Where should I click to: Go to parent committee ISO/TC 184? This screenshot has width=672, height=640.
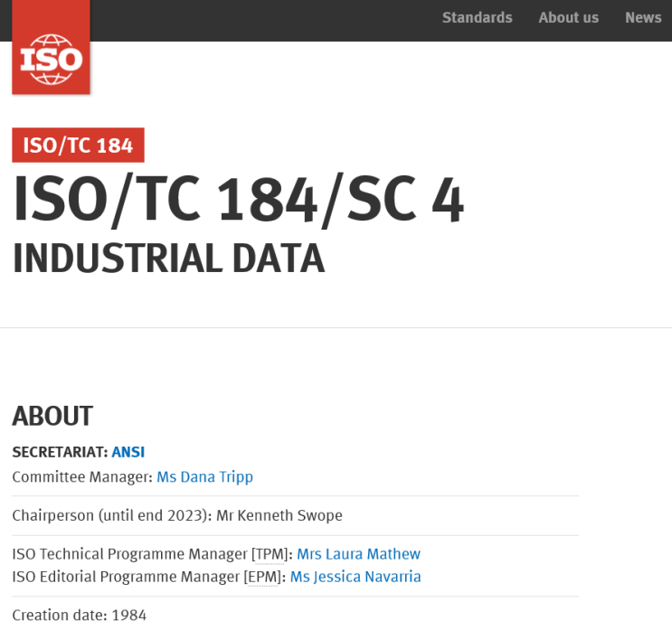tap(78, 146)
